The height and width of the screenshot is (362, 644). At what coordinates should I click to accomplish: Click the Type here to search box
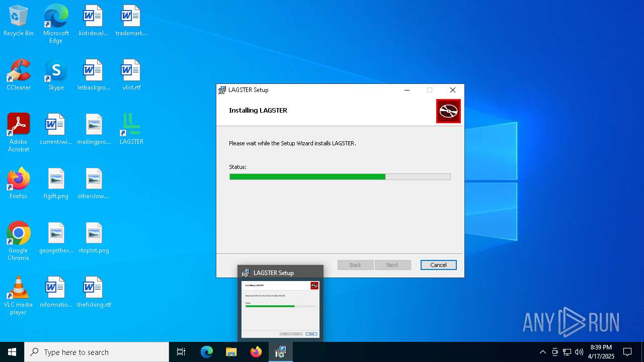pyautogui.click(x=97, y=352)
